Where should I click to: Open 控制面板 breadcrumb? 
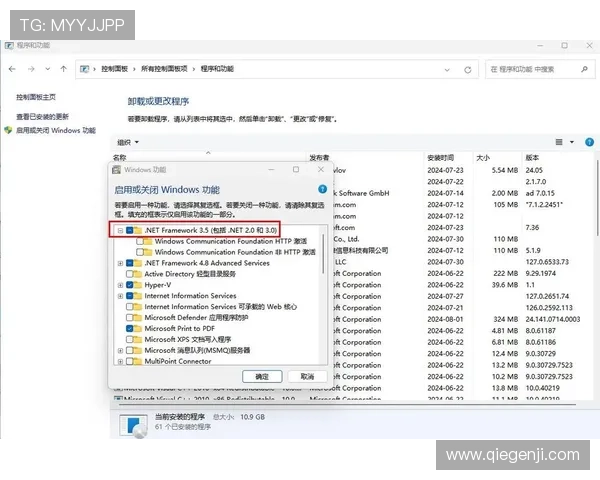coord(114,69)
